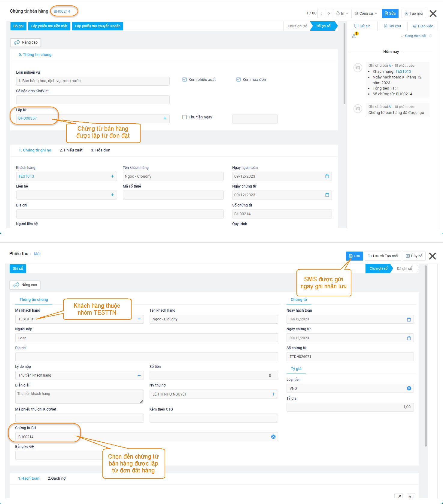
Task: Click plus icon in Mã khách hàng field
Action: [139, 319]
